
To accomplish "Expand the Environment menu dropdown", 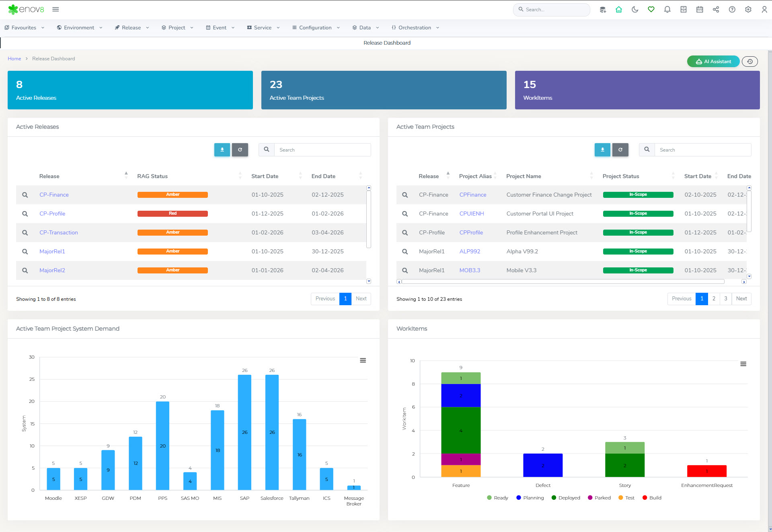I will click(x=79, y=28).
